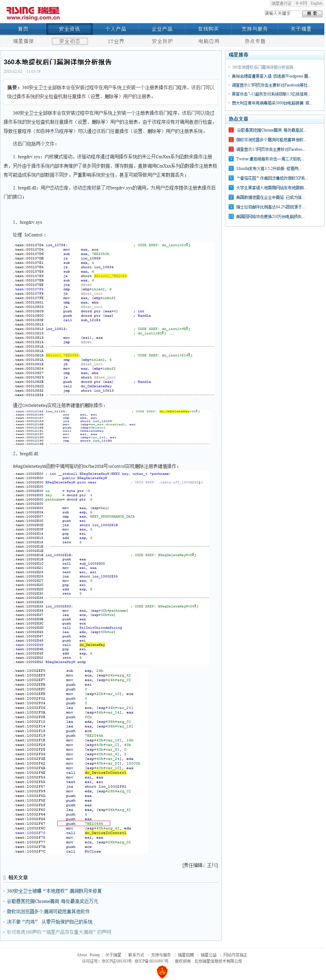Open related article 决不做"肉鸡"
Image resolution: width=326 pixels, height=980 pixels.
[49, 922]
